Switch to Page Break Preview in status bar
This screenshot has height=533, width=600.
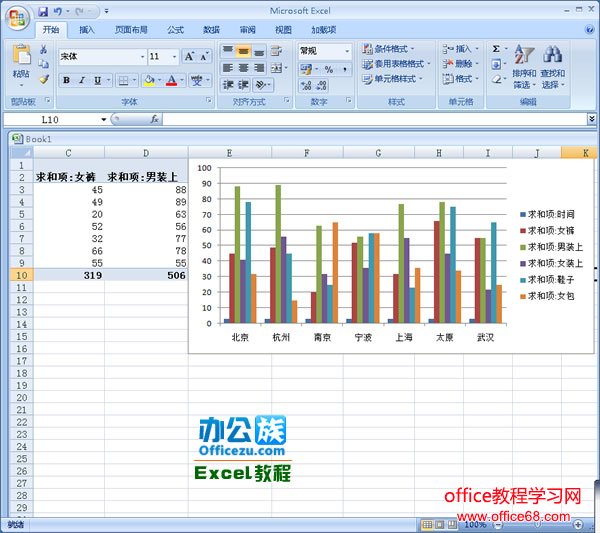click(x=452, y=524)
